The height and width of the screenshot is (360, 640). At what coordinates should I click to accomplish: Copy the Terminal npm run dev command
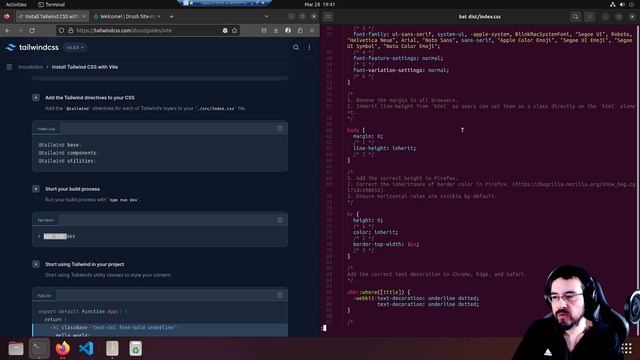[280, 220]
